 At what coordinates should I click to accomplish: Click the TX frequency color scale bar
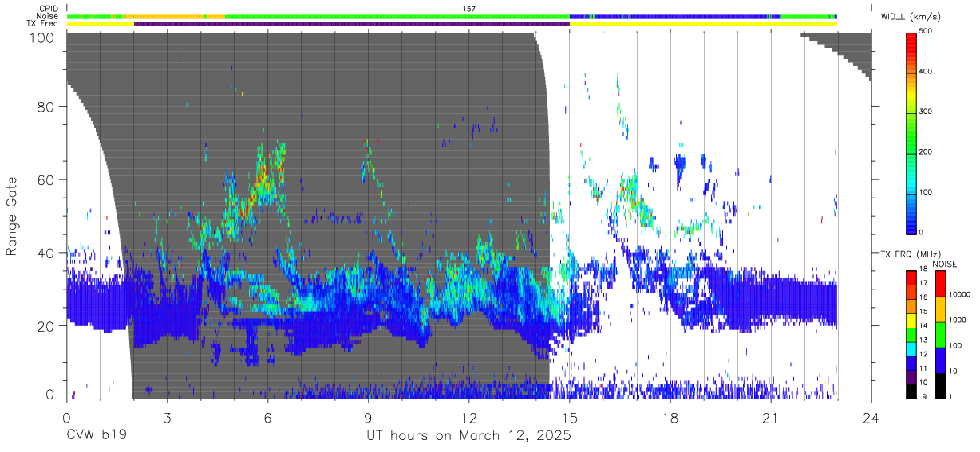[911, 333]
